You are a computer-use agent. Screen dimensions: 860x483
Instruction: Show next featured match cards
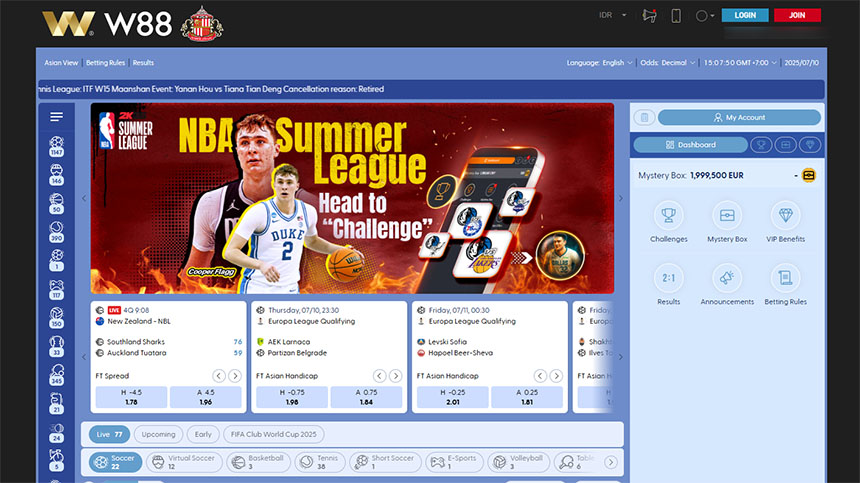[621, 357]
